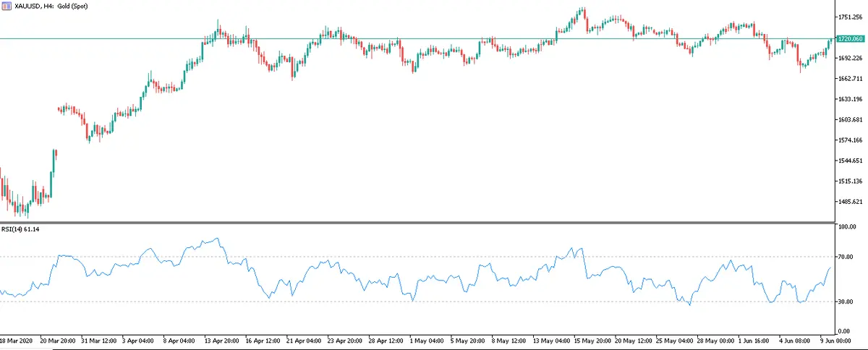Click the 1485.621 price axis label
Screen dimensions: 868x350
click(x=848, y=202)
